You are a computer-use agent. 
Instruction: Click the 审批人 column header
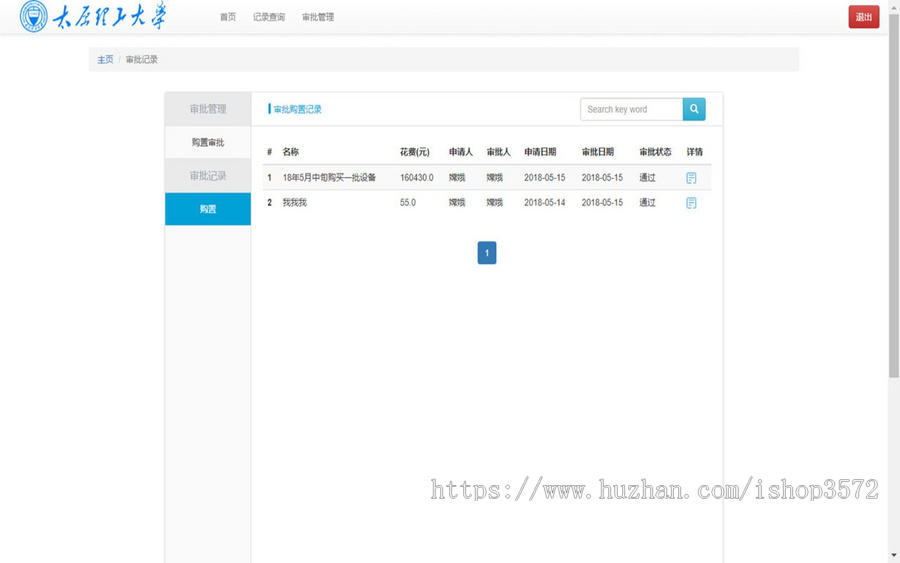(498, 152)
